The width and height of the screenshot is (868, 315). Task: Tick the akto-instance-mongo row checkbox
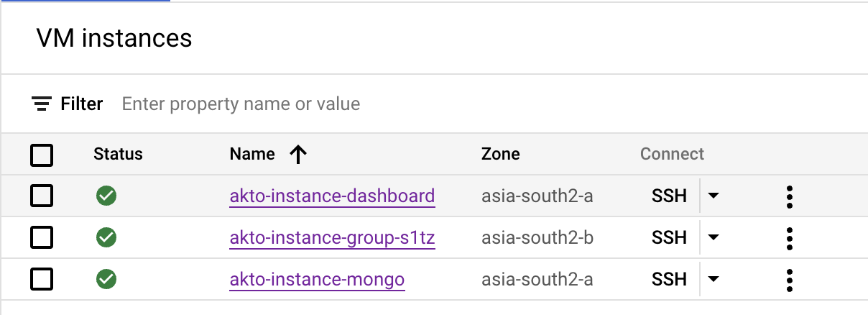[x=42, y=279]
